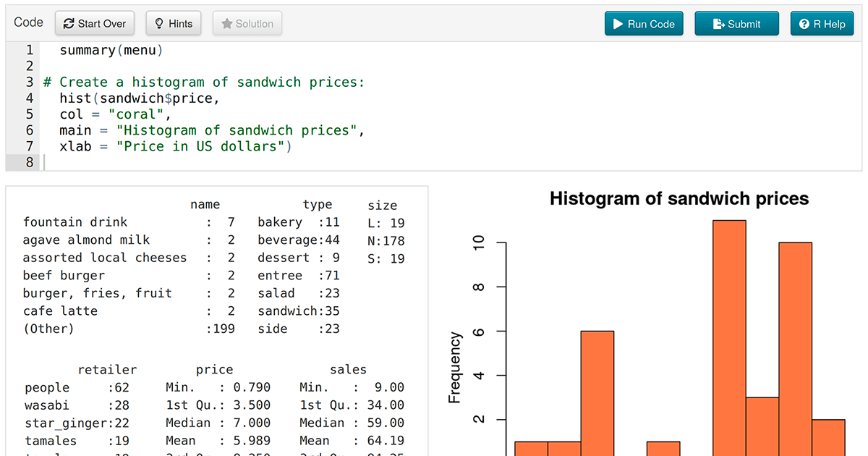Click the plot title above the histogram

pyautogui.click(x=679, y=198)
